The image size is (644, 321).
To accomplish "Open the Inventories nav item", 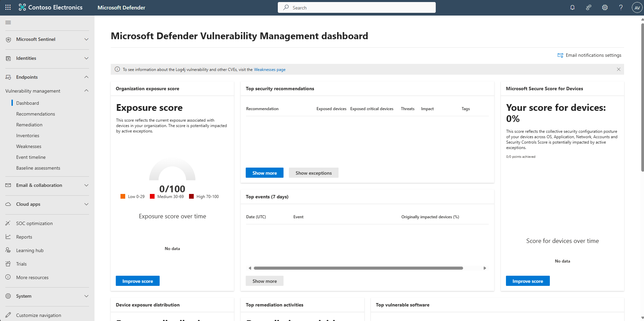I will coord(28,135).
